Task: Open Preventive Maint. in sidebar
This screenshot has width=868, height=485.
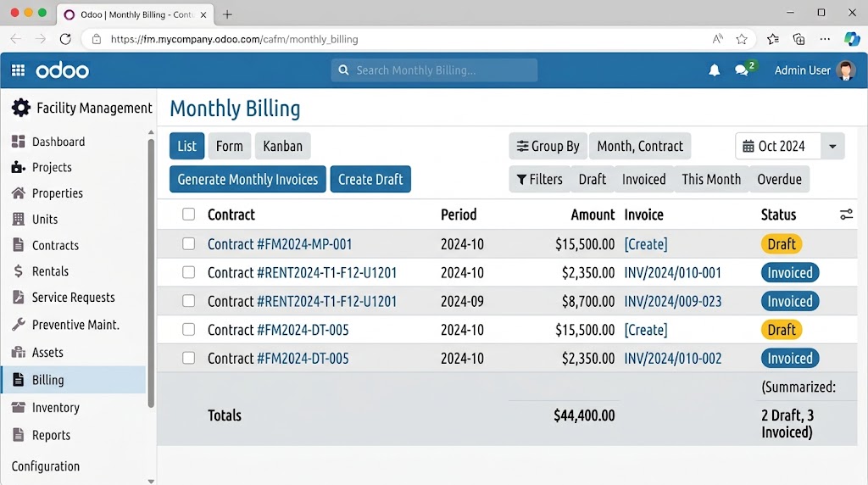Action: (x=75, y=325)
